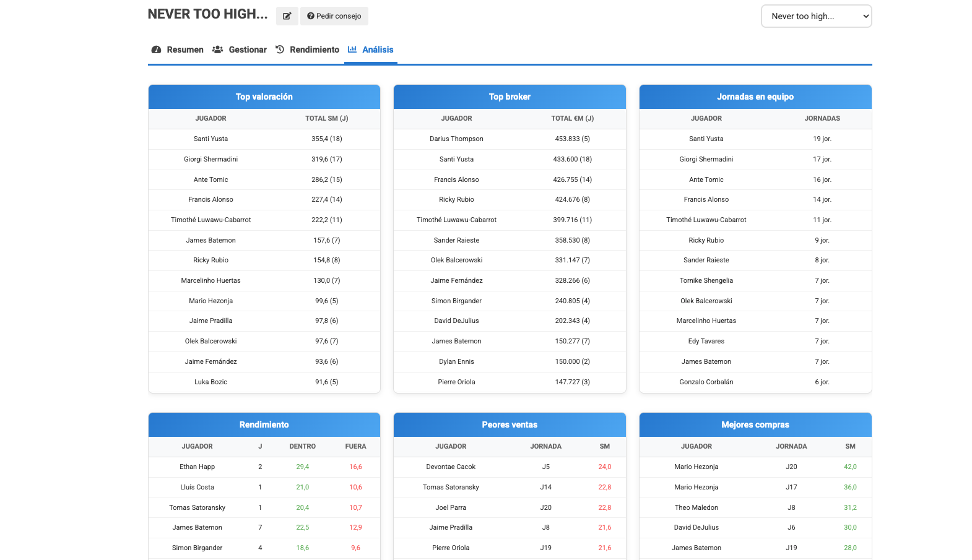Screen dimensions: 972x560
Task: Open the 'Never too high...' team dropdown
Action: [x=816, y=16]
